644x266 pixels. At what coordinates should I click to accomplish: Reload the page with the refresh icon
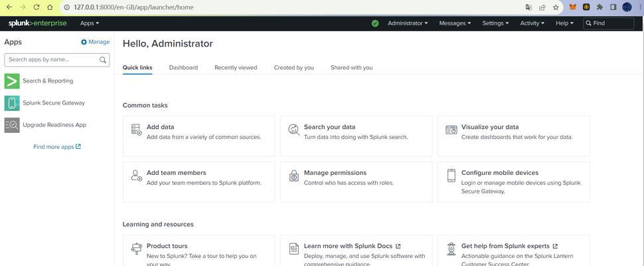click(36, 7)
